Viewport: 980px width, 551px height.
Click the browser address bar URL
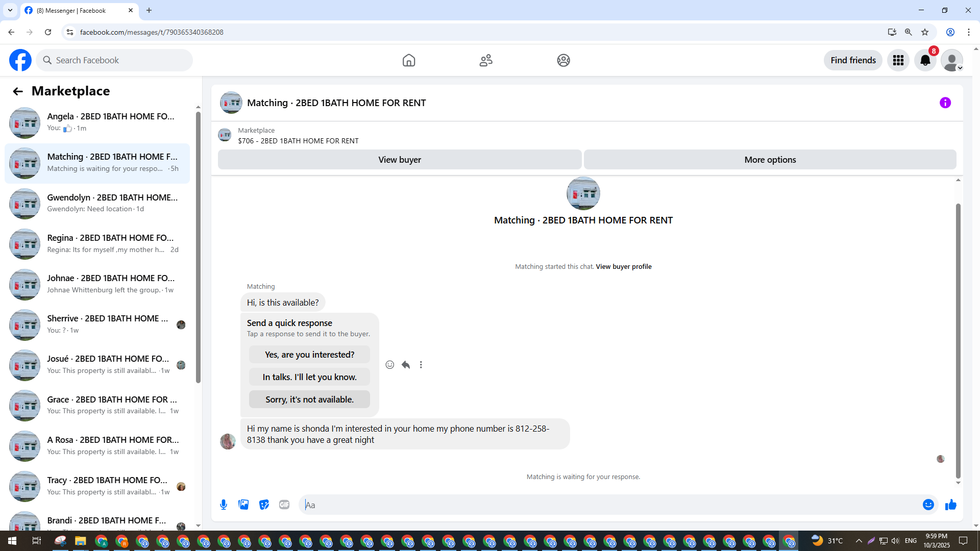click(x=152, y=32)
